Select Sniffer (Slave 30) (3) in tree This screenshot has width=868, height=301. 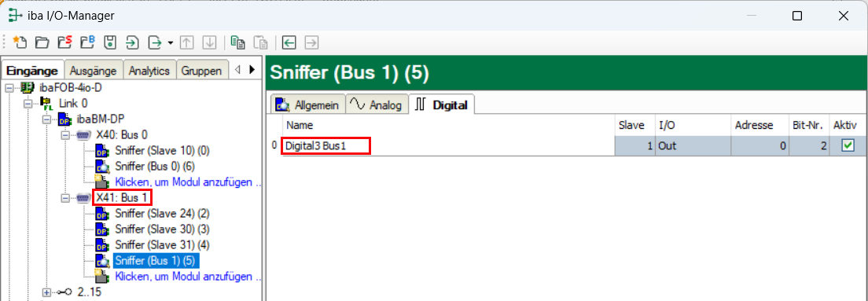[162, 229]
